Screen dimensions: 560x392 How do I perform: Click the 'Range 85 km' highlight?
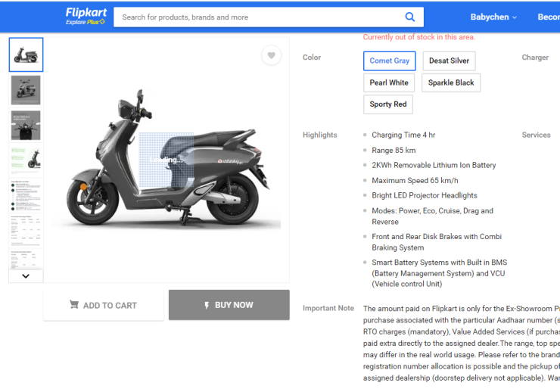(x=394, y=151)
